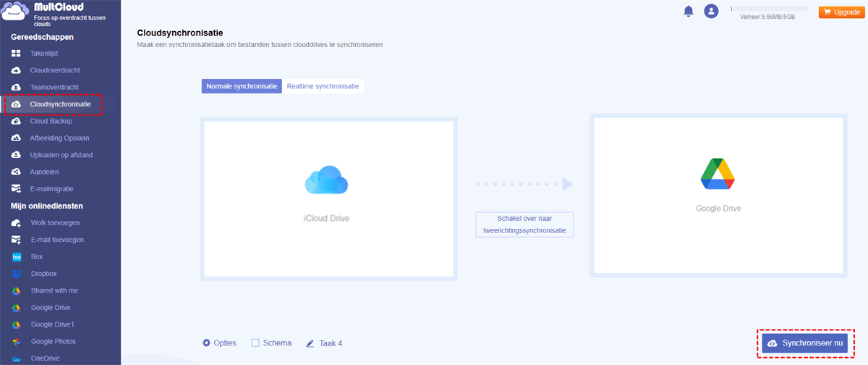Click the Google Drive triangle logo in target box
Screen dimensions: 868x365
coord(718,172)
